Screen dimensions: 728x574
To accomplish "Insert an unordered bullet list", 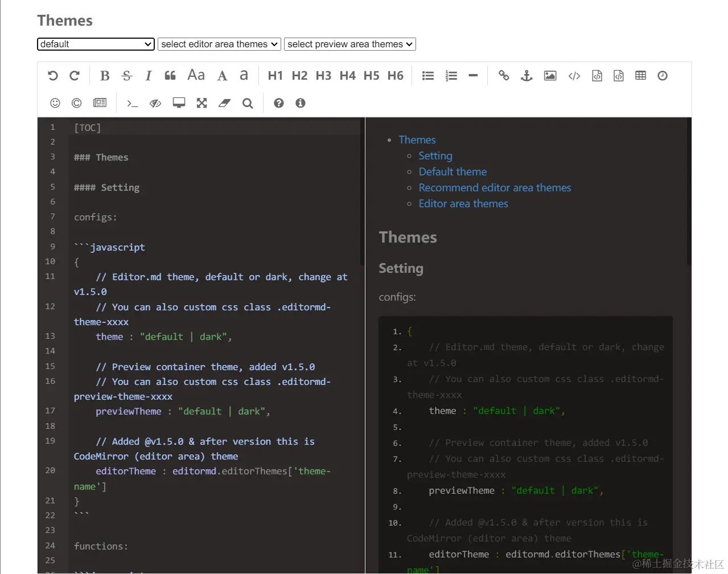I will [x=428, y=76].
